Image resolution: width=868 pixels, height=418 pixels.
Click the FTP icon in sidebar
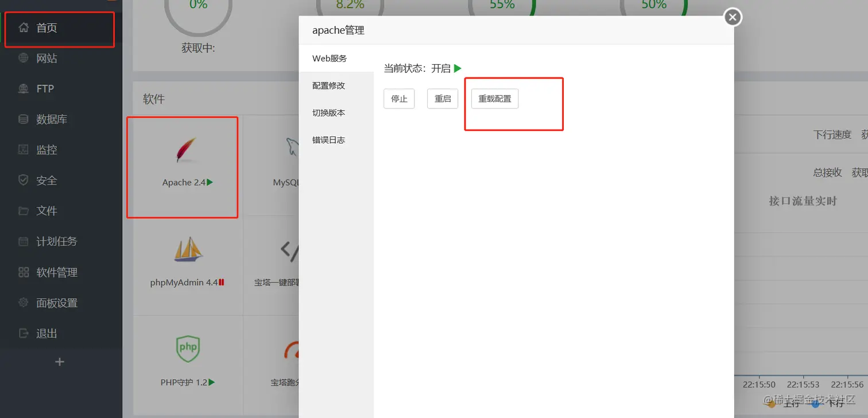[24, 88]
